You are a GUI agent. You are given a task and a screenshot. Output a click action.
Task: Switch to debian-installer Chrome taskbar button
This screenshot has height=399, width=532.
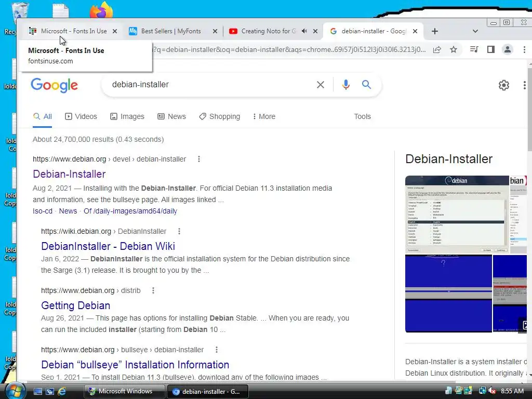coord(208,391)
